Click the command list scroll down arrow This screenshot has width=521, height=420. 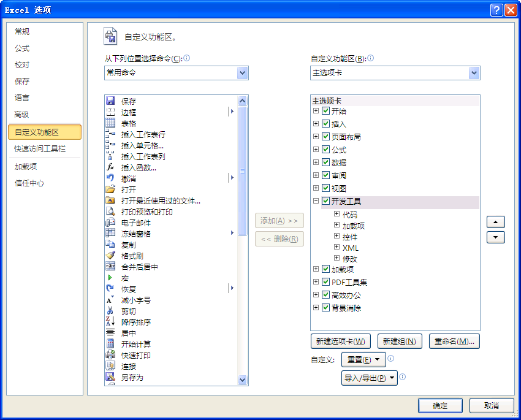[x=243, y=380]
